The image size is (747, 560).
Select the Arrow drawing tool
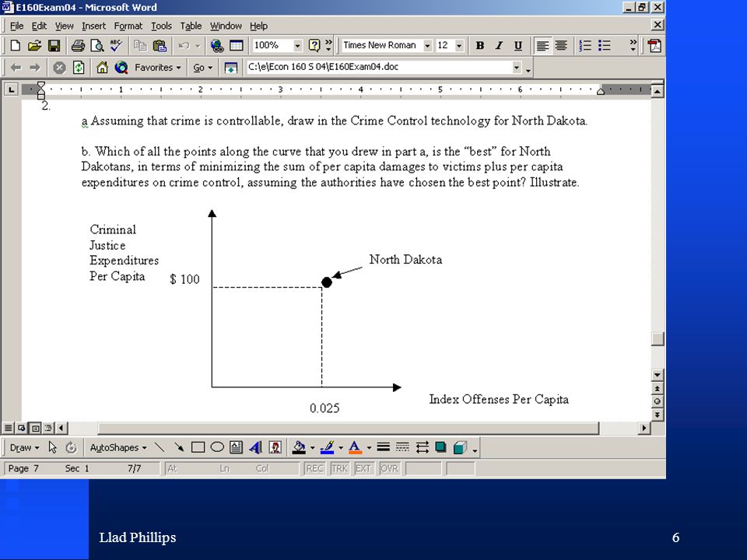coord(179,448)
